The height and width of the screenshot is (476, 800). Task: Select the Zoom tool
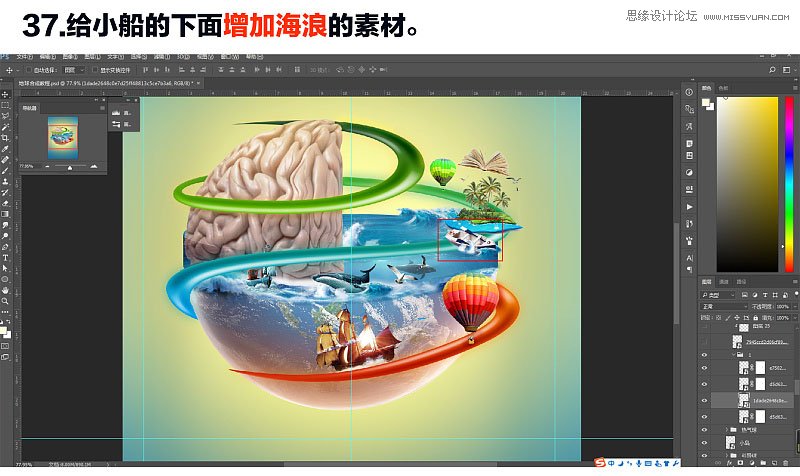[5, 301]
